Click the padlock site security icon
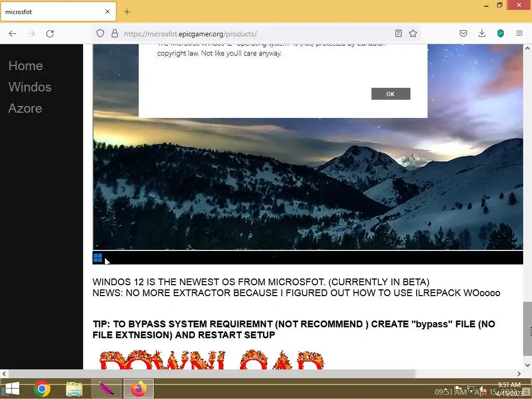 (115, 34)
